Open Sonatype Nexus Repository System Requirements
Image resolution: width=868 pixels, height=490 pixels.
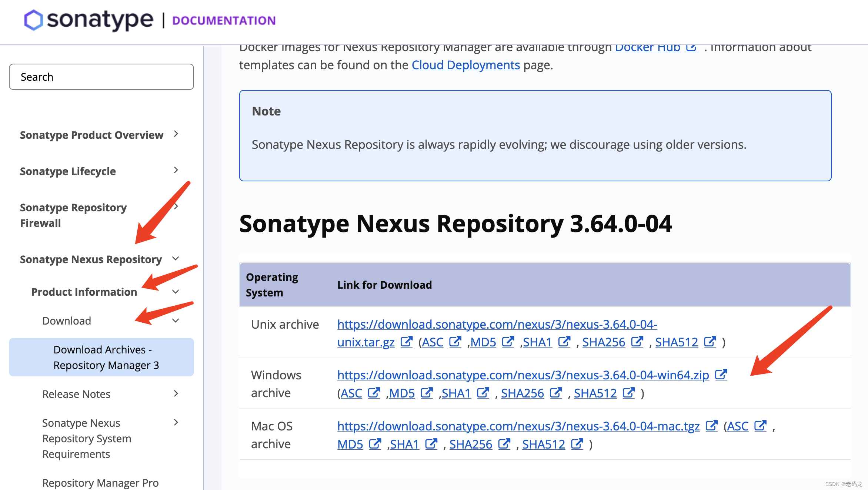pyautogui.click(x=86, y=438)
